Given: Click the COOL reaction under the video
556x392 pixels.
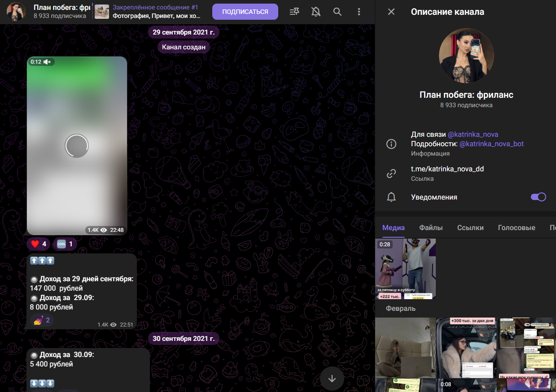Looking at the screenshot, I should coord(65,244).
